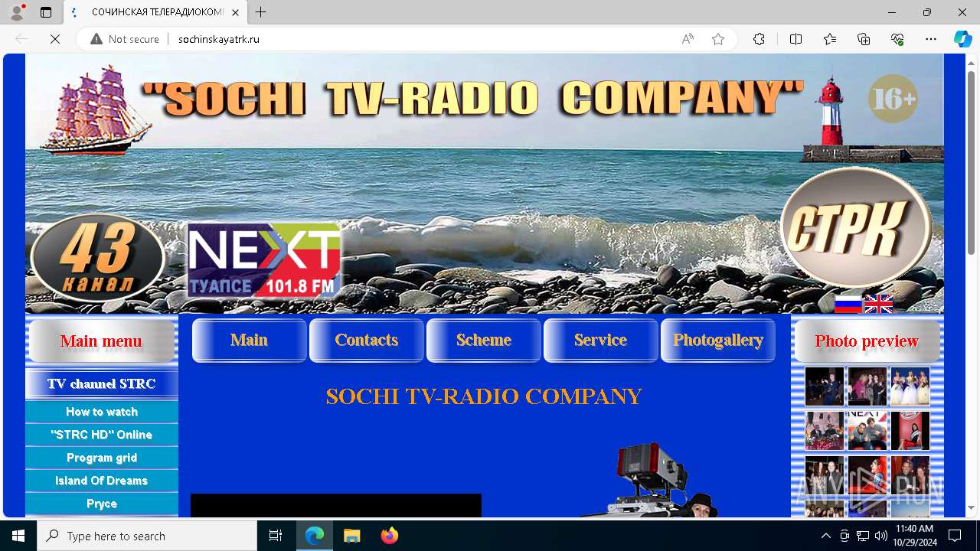This screenshot has width=980, height=551.
Task: Click TV channel STRC section header
Action: (102, 383)
